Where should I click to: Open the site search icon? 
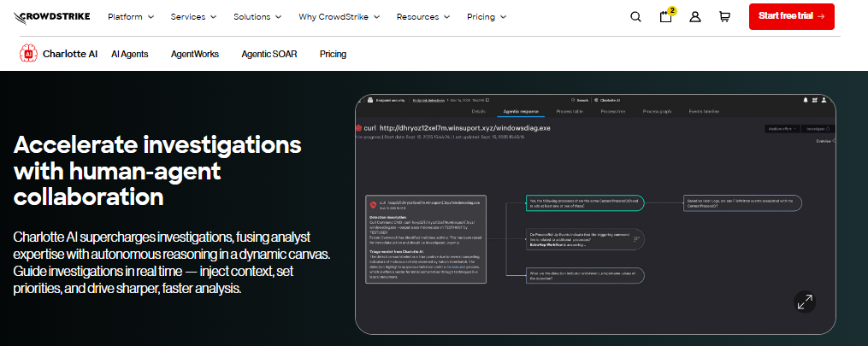pos(635,16)
